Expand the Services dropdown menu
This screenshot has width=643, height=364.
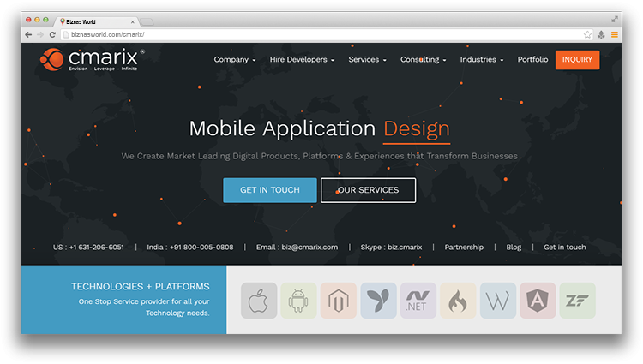coord(367,60)
